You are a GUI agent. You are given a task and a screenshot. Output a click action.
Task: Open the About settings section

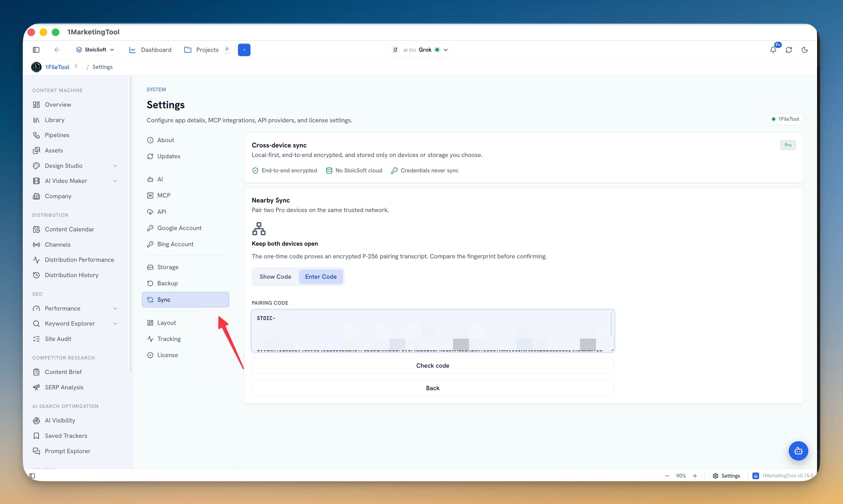(x=185, y=140)
